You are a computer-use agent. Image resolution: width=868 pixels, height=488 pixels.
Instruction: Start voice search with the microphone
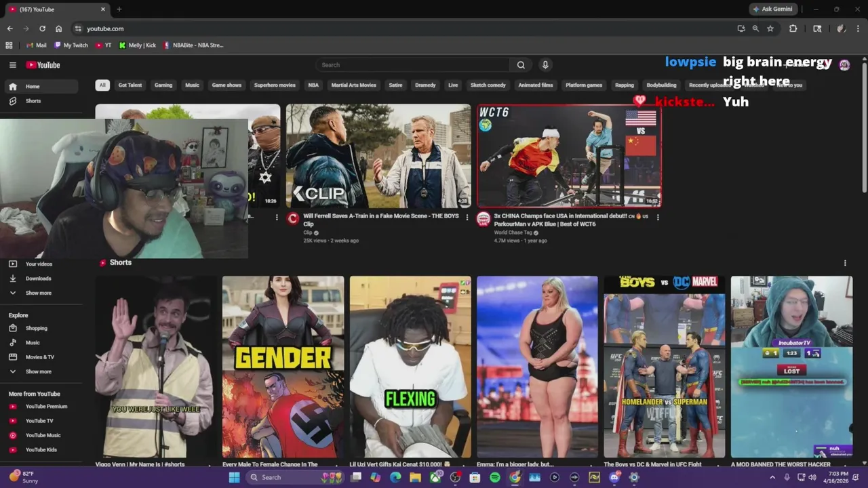pos(545,65)
